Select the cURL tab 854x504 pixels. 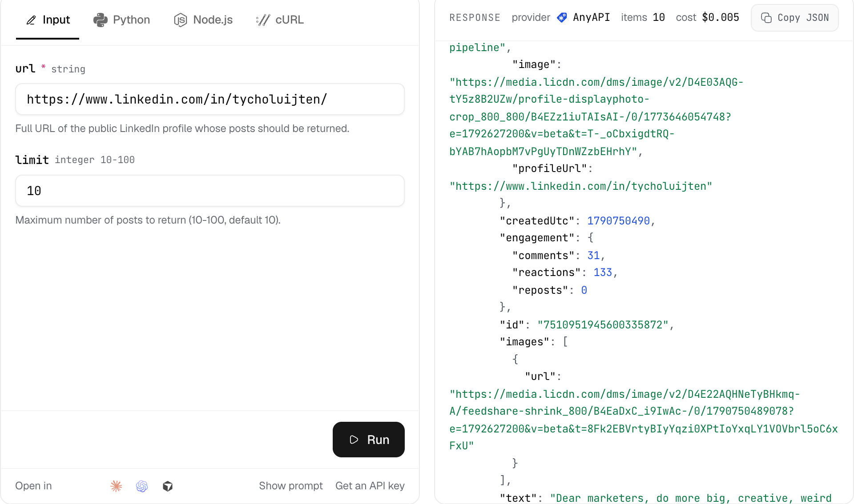(280, 20)
